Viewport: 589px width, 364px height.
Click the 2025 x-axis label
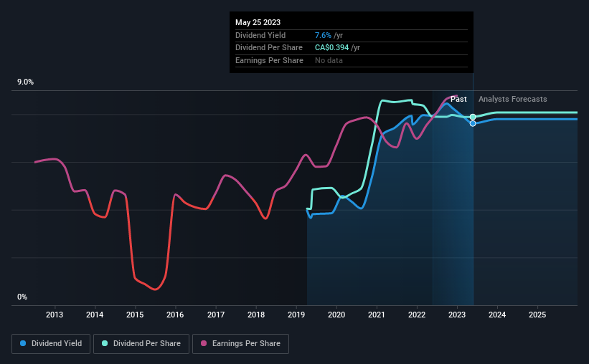click(x=537, y=315)
